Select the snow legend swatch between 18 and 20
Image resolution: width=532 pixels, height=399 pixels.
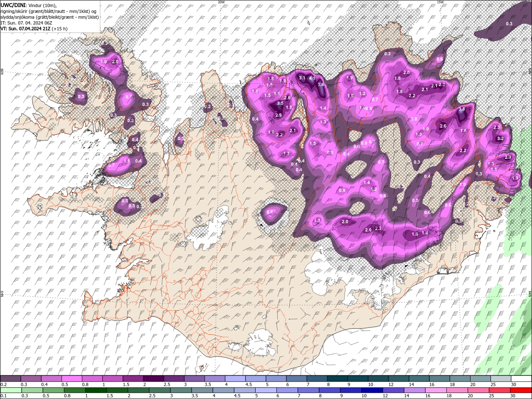pyautogui.click(x=461, y=379)
